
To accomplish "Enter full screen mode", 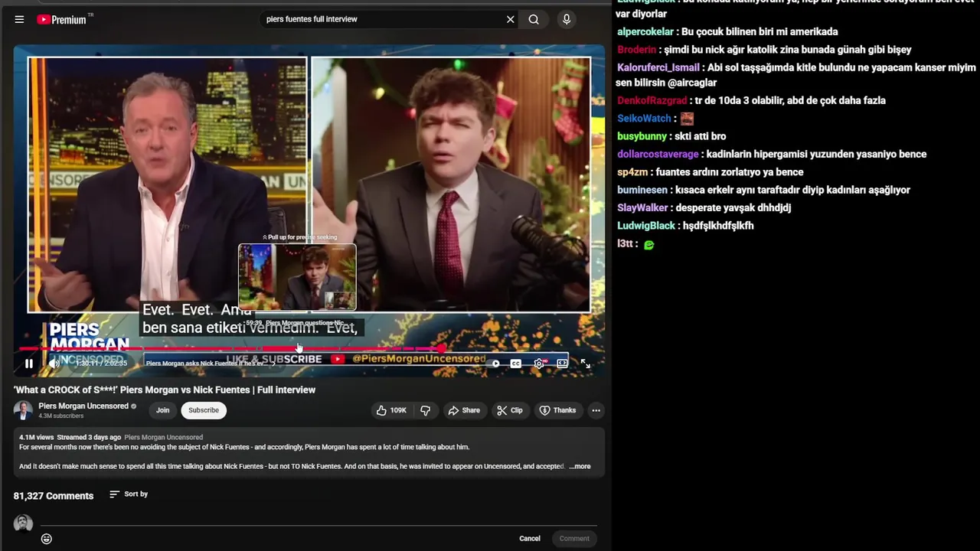I will pyautogui.click(x=585, y=364).
